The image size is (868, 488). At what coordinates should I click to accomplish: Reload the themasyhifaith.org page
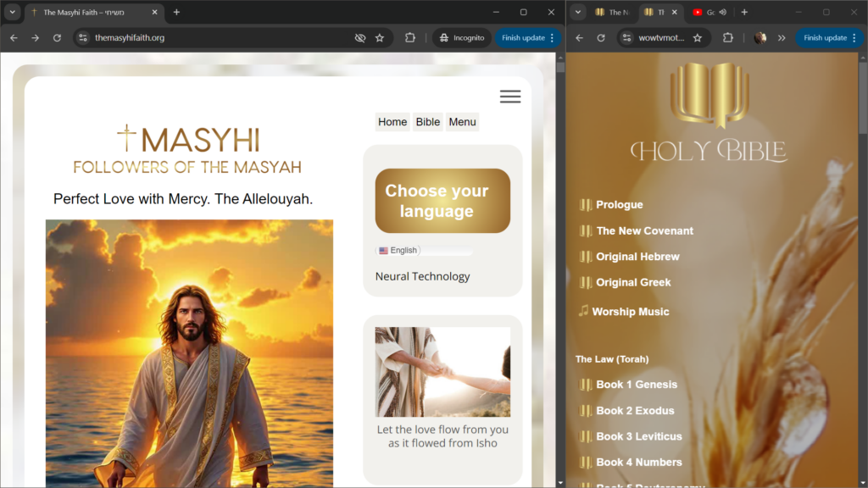57,38
